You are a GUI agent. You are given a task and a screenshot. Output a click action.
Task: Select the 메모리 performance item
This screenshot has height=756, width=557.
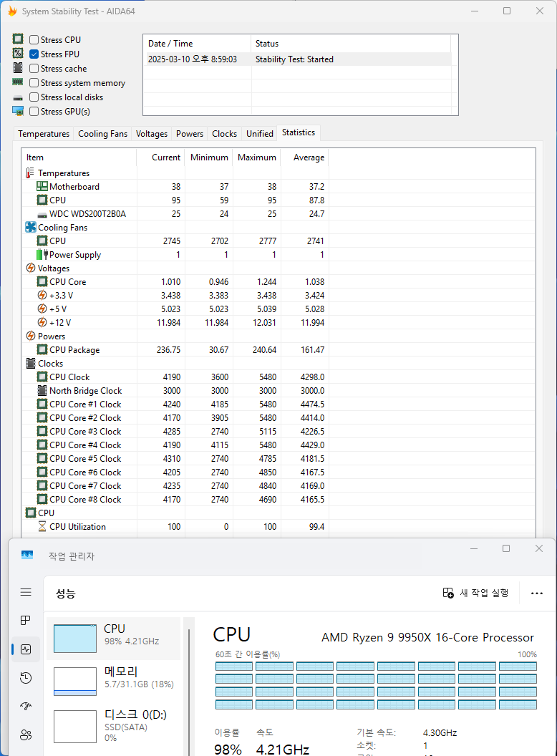pos(115,682)
